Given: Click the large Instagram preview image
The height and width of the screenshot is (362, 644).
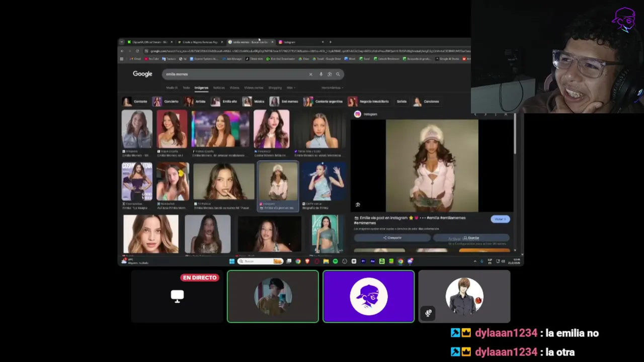Looking at the screenshot, I should tap(432, 165).
